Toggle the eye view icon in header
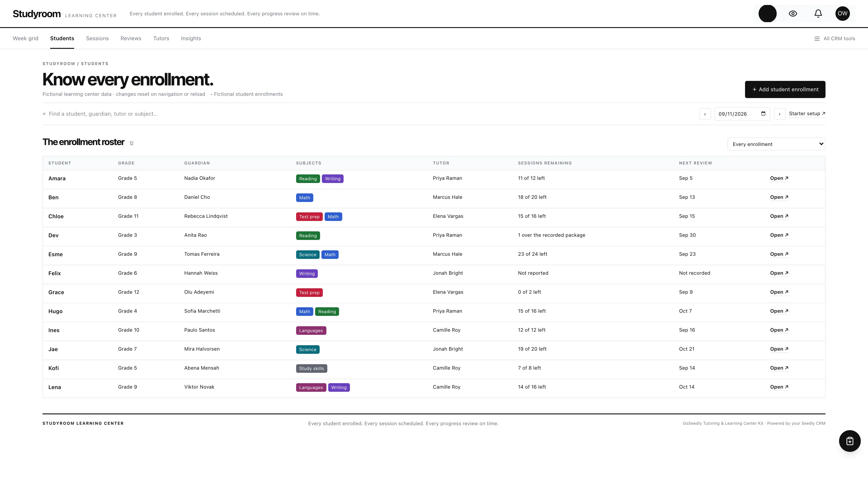 coord(793,14)
